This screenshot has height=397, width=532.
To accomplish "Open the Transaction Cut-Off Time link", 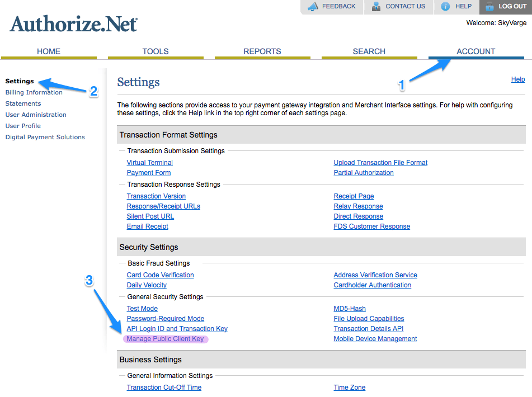I will tap(164, 387).
